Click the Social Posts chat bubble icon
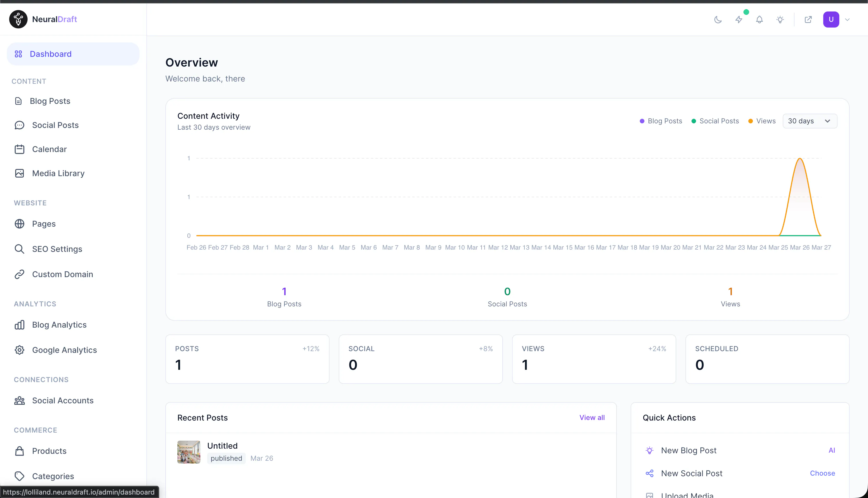 coord(20,125)
